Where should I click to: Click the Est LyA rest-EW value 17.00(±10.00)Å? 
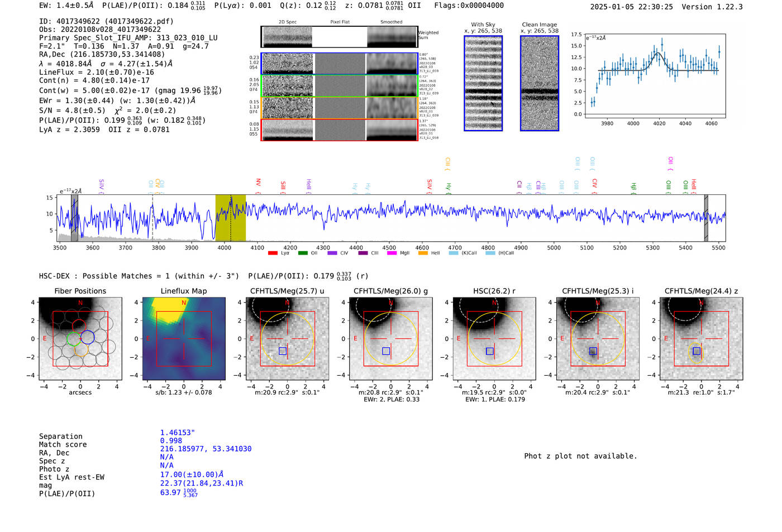[x=192, y=475]
